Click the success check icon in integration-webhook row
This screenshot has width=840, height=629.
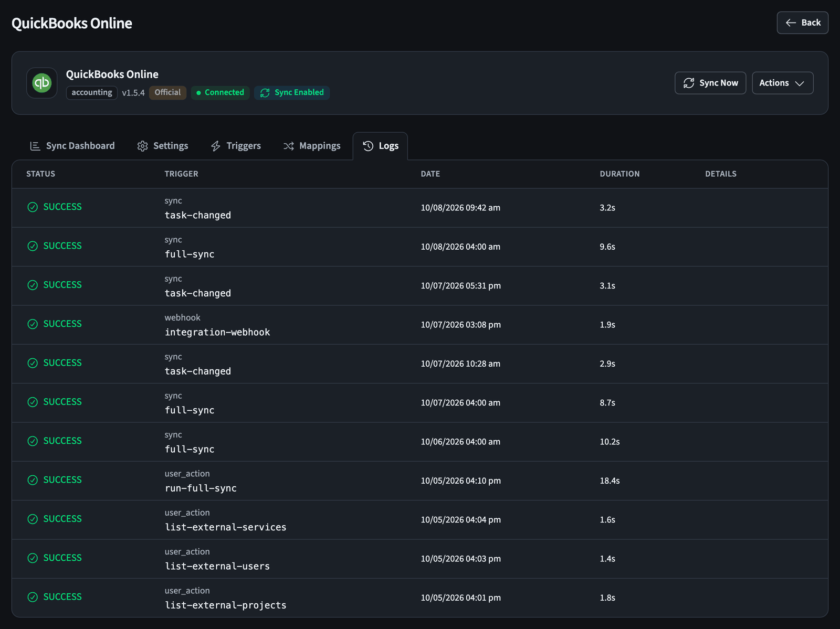coord(33,324)
